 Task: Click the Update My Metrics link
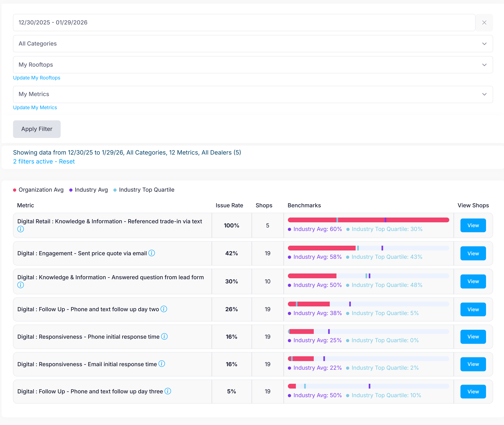coord(35,107)
